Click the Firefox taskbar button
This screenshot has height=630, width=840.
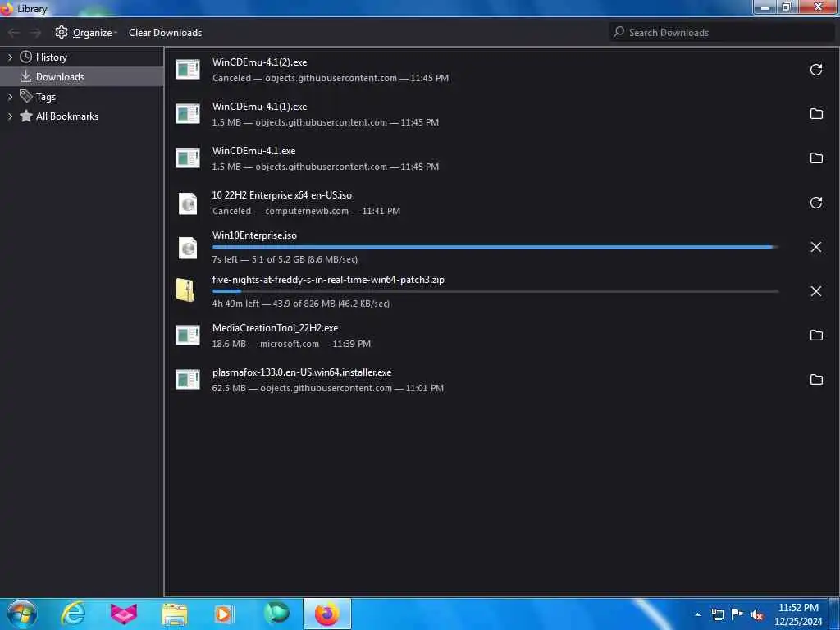tap(326, 614)
